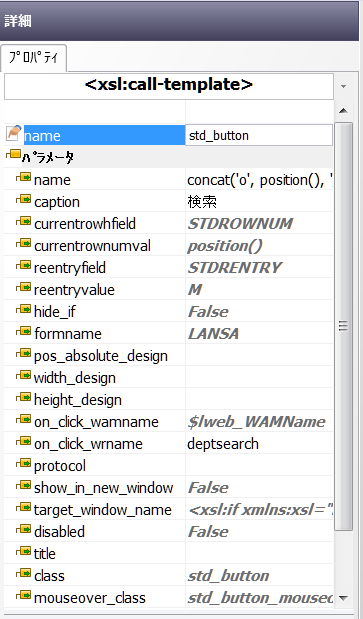Switch to the プロパティ tab
Image resolution: width=363 pixels, height=619 pixels.
33,58
